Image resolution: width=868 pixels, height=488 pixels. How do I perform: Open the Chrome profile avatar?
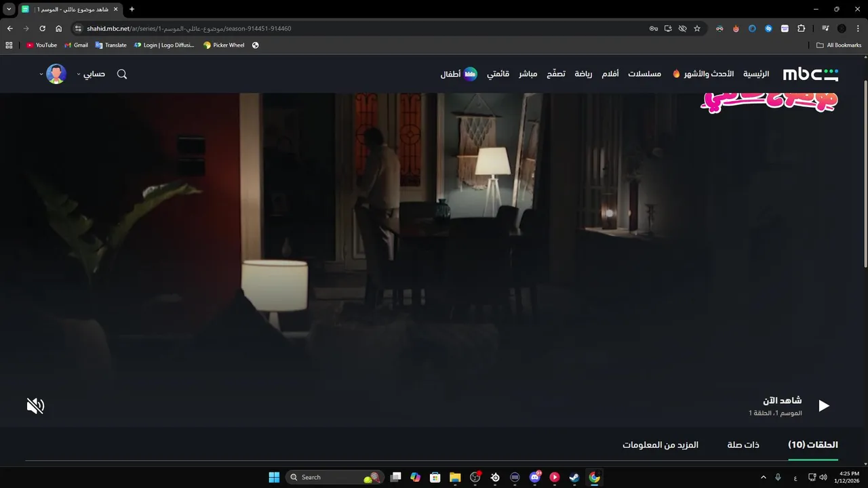point(842,28)
